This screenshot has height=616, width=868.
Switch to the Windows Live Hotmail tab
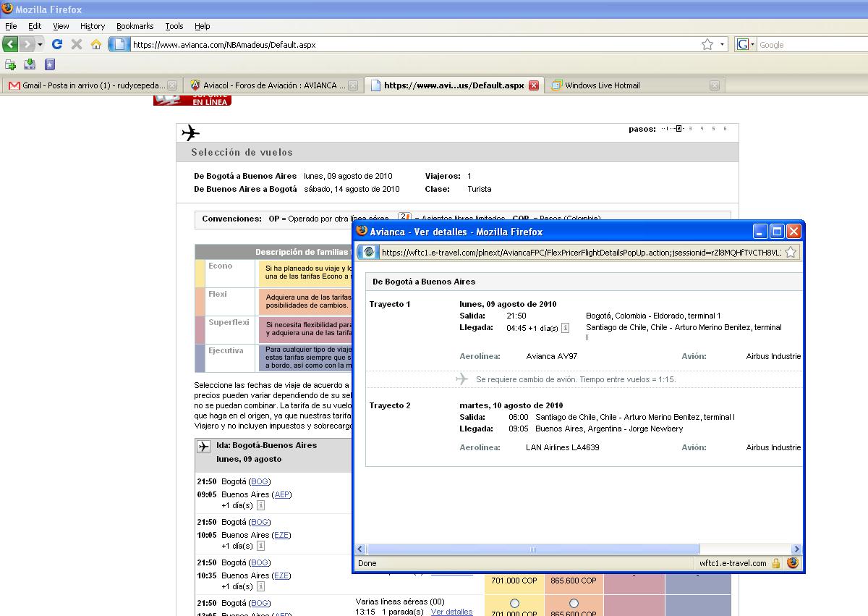point(602,85)
